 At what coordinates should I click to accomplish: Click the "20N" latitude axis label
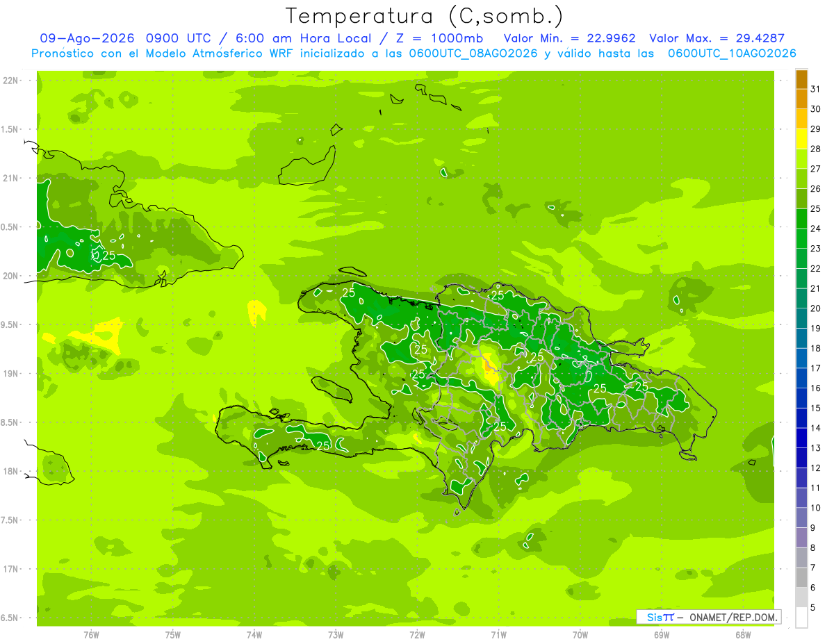click(x=10, y=276)
